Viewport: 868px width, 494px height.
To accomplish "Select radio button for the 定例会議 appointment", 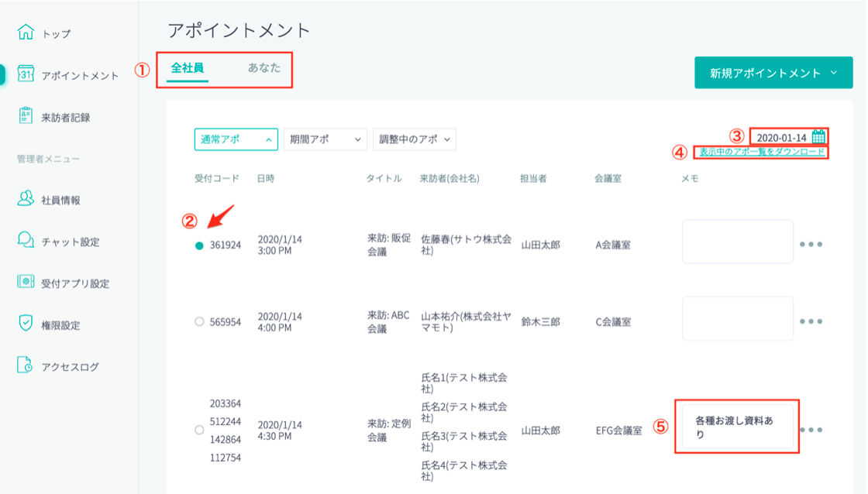I will pyautogui.click(x=199, y=430).
